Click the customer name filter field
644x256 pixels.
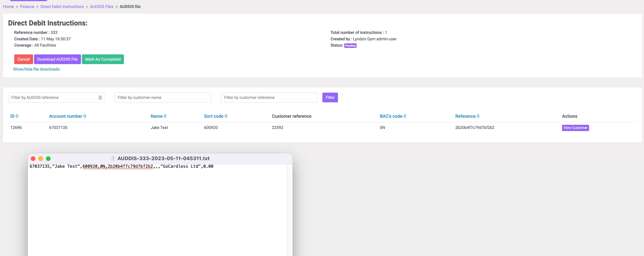pos(163,97)
